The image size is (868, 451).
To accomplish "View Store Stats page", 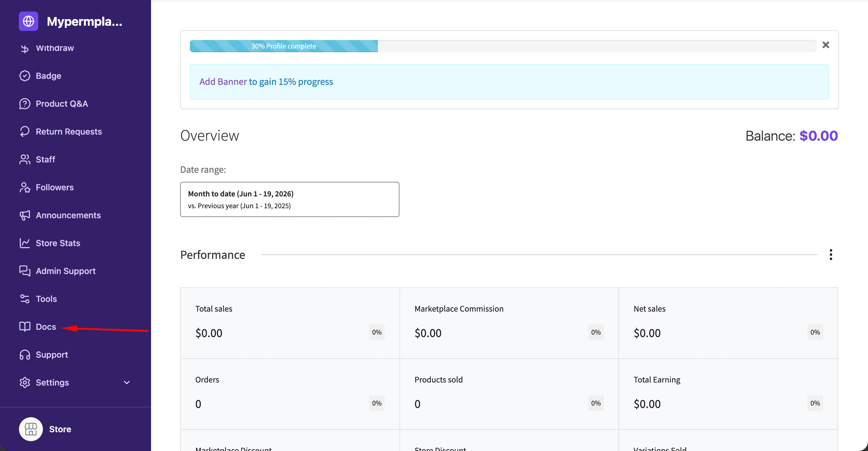I will click(x=58, y=243).
